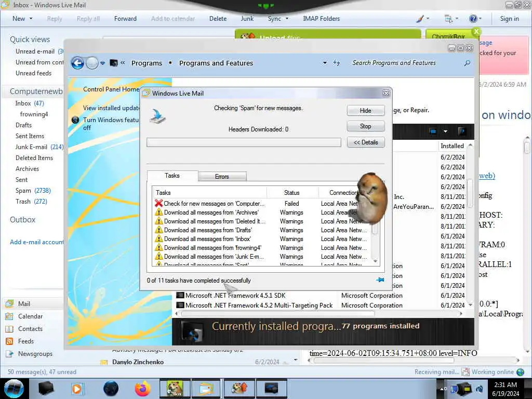Image resolution: width=532 pixels, height=399 pixels.
Task: Open the New message dropdown arrow
Action: 31,19
